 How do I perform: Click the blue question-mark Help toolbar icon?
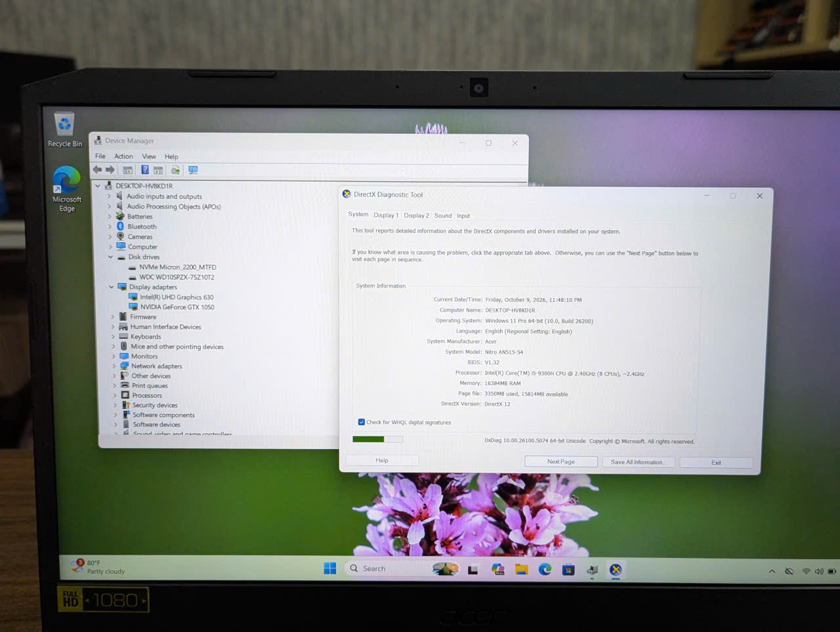(144, 170)
